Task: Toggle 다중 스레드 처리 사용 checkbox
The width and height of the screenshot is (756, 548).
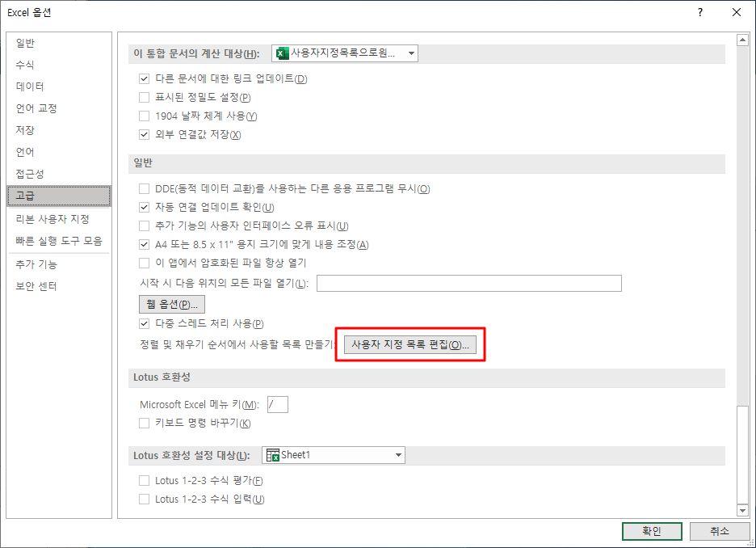Action: [x=144, y=323]
